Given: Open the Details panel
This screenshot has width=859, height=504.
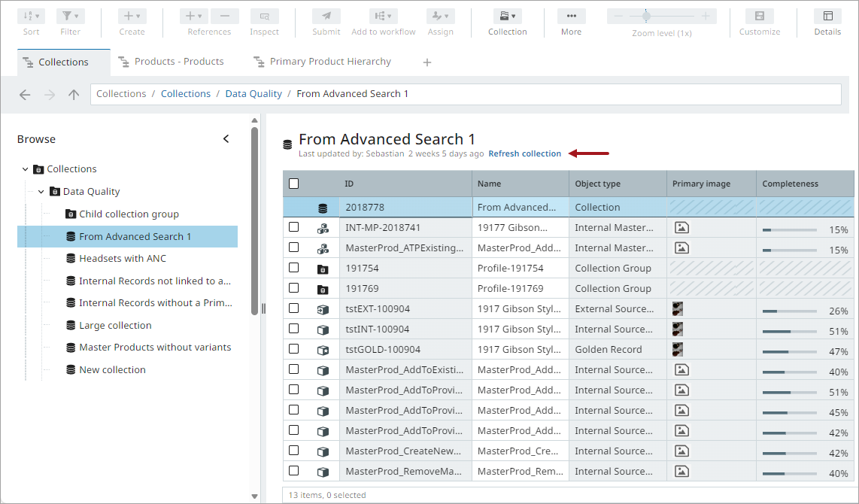Looking at the screenshot, I should 827,17.
